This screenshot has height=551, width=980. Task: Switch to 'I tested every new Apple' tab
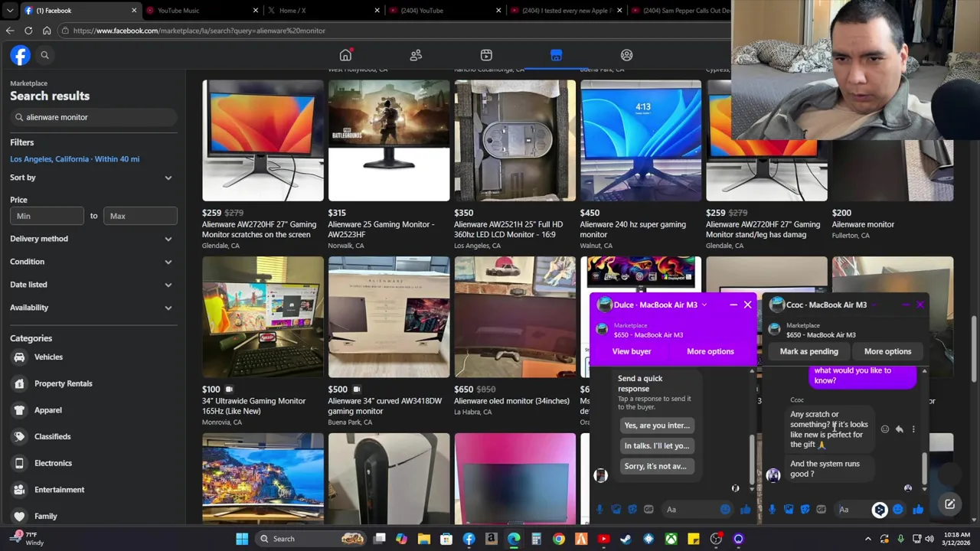tap(567, 11)
